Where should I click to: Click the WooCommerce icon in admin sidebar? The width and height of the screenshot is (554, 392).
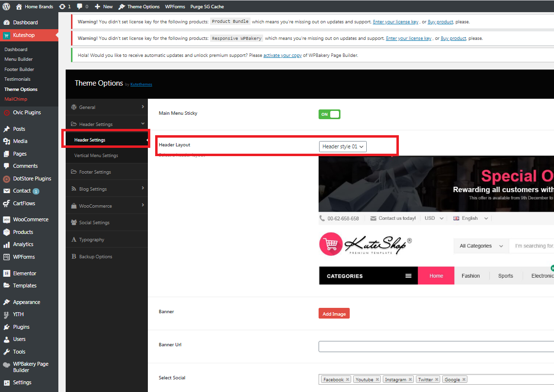[x=6, y=220]
